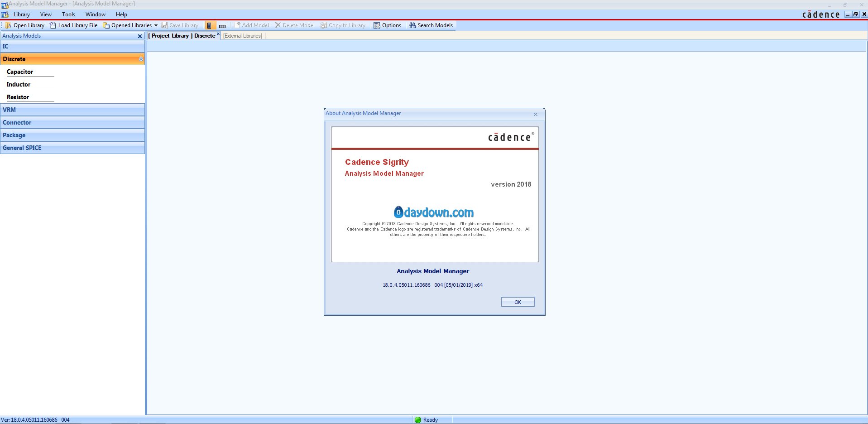
Task: Click the green Ready status indicator
Action: (418, 420)
